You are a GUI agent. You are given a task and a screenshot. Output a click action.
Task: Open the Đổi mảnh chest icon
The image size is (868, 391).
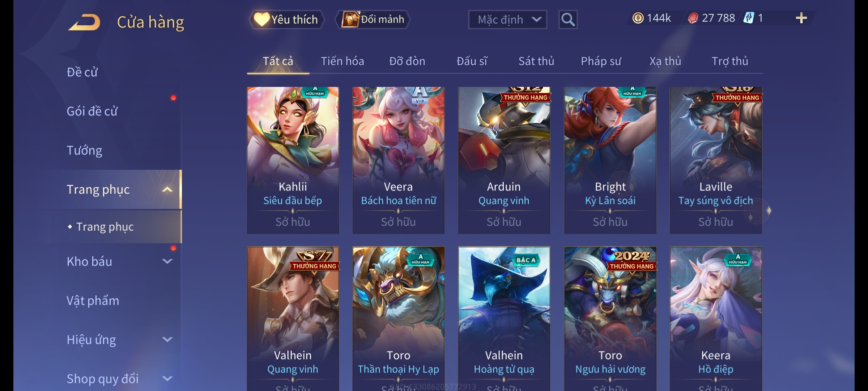[x=350, y=19]
